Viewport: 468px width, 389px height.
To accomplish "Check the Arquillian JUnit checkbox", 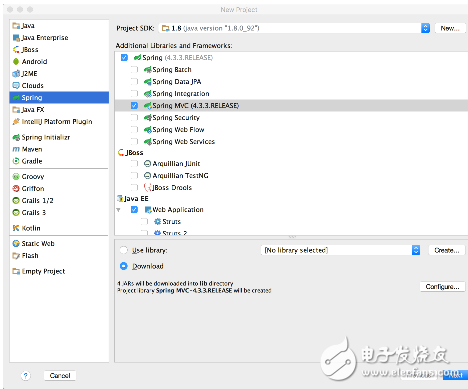I will 134,164.
